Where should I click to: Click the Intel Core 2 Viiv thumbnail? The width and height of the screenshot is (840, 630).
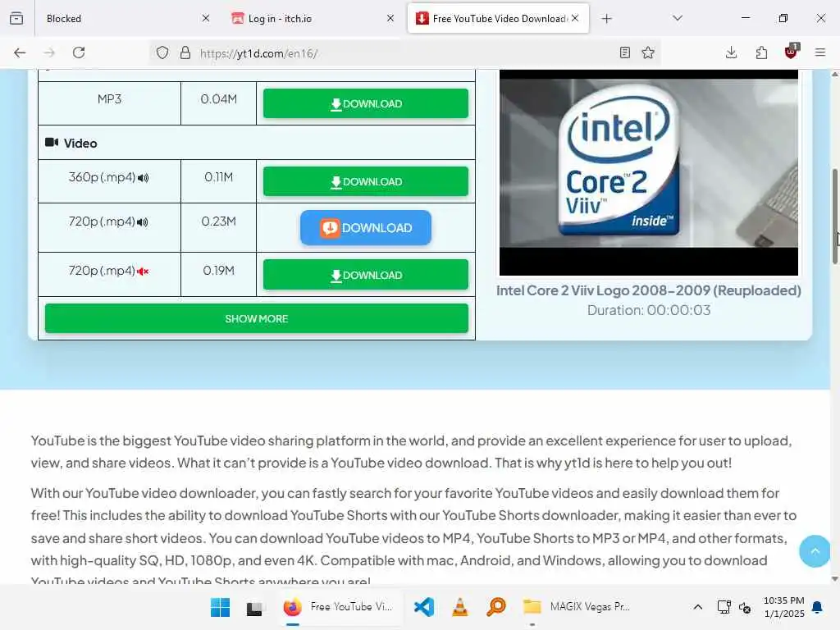point(649,172)
